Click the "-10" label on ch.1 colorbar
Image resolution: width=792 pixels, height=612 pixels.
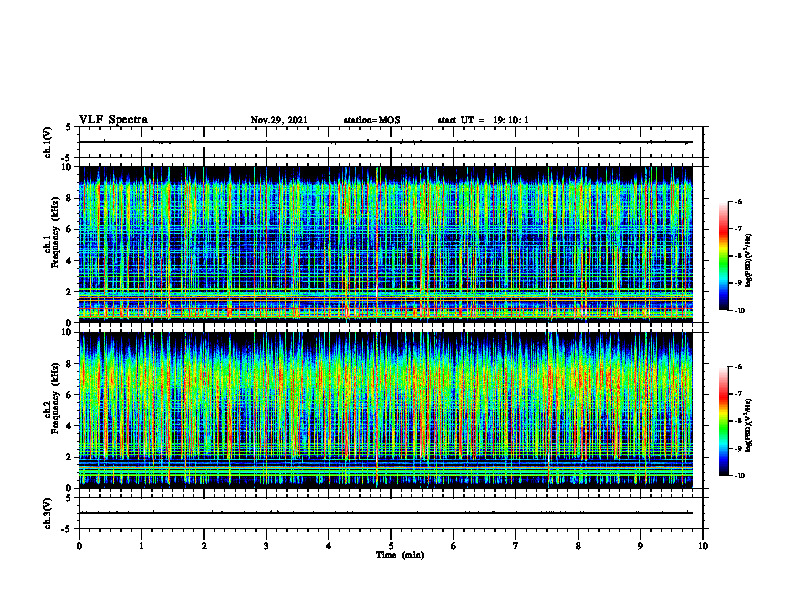click(x=740, y=311)
